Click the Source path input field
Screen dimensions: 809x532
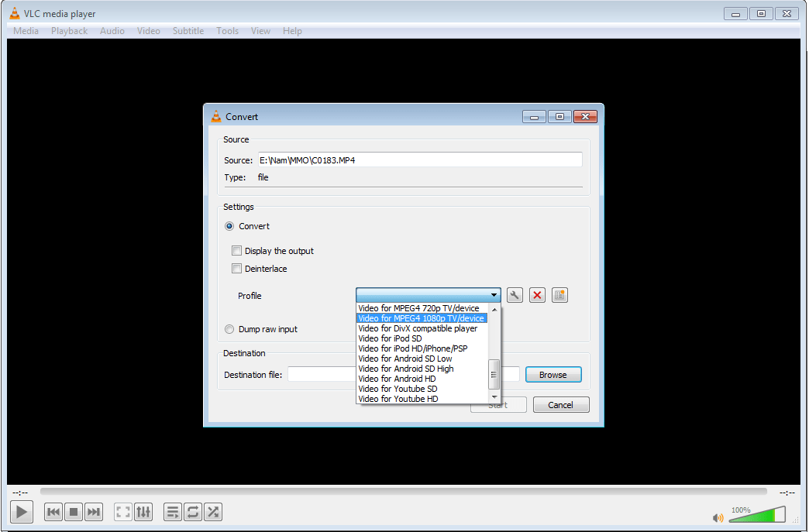tap(420, 160)
